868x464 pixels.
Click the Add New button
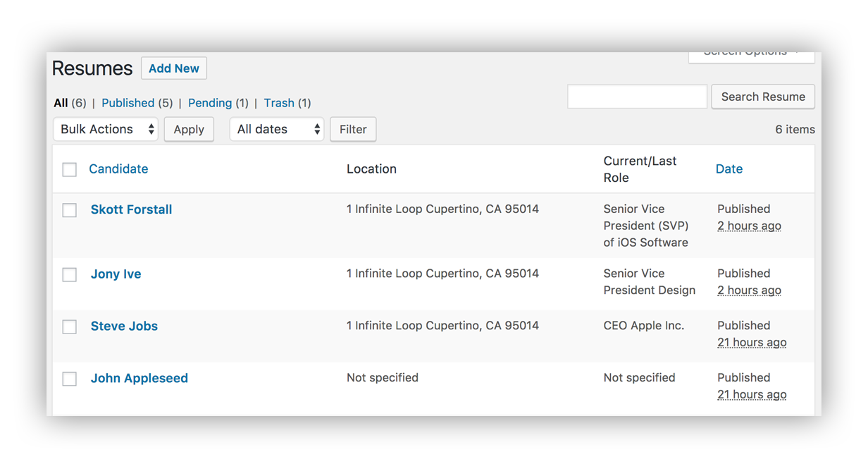pyautogui.click(x=173, y=68)
